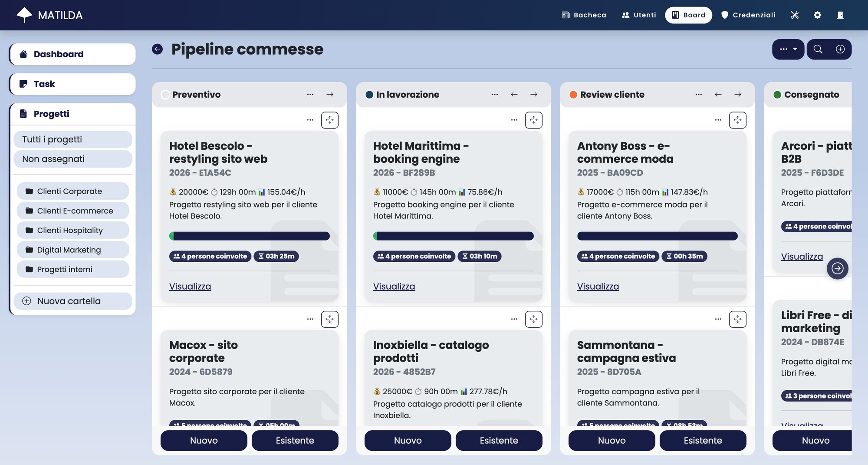
Task: Move Review cliente column left
Action: 718,94
